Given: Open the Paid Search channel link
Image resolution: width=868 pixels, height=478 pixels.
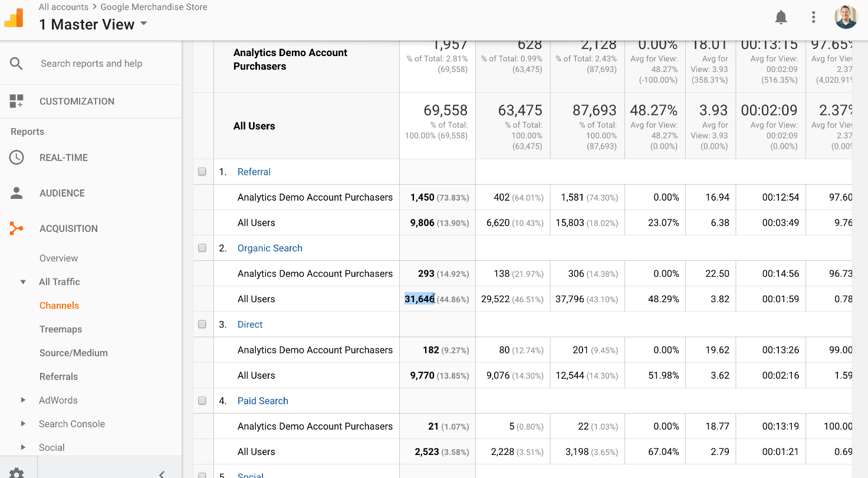Looking at the screenshot, I should 263,401.
